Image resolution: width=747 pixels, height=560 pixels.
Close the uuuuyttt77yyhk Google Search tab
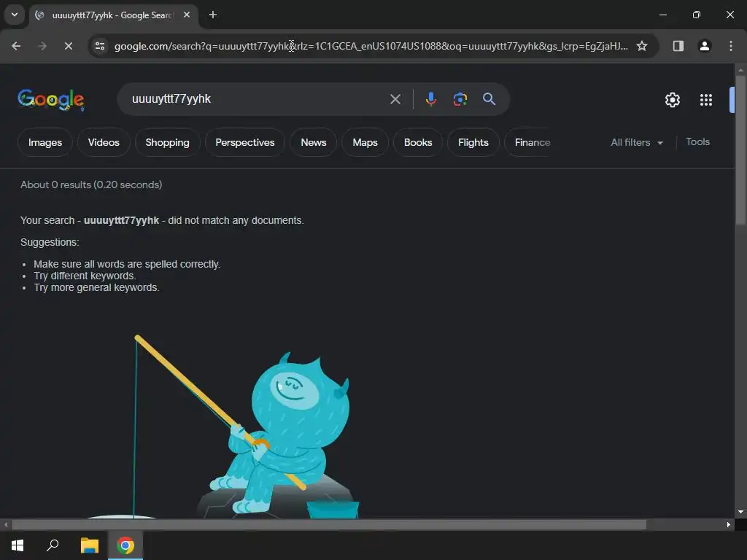click(x=187, y=15)
